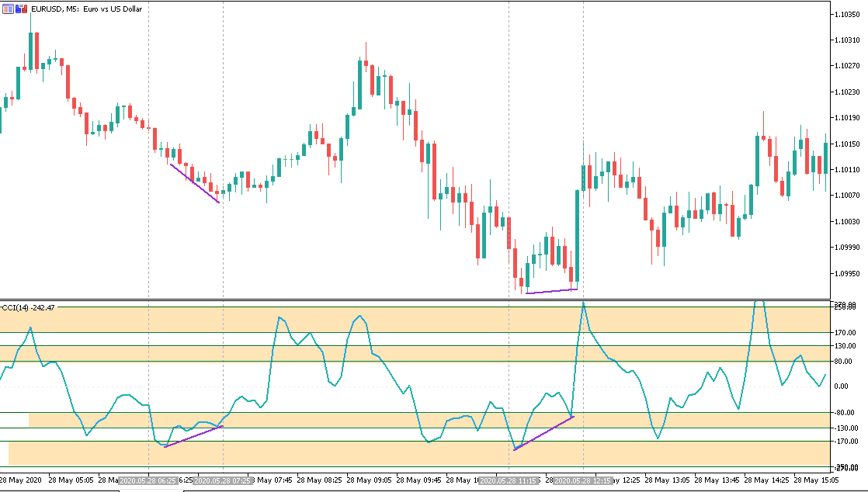Click the CCI 130.00 level label
The width and height of the screenshot is (868, 492).
tap(845, 346)
